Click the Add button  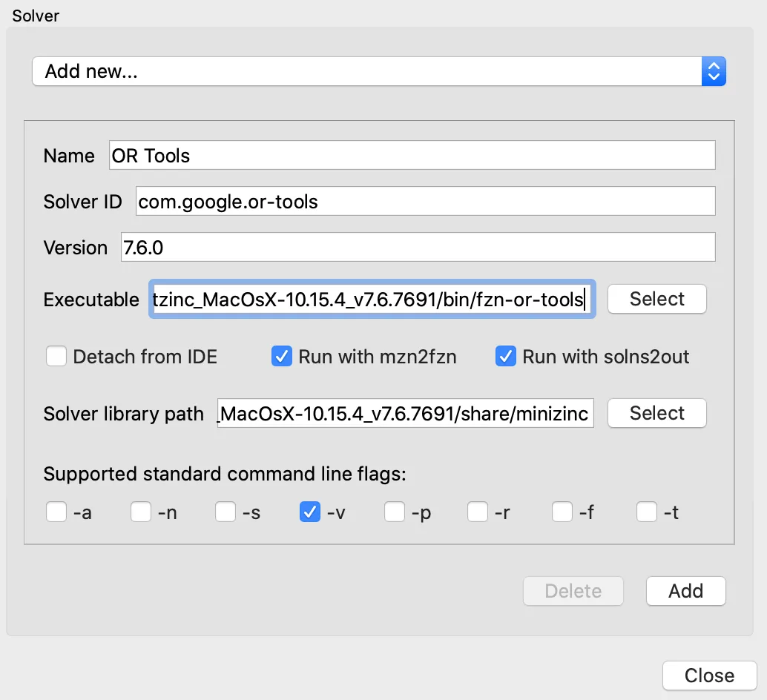click(x=685, y=591)
